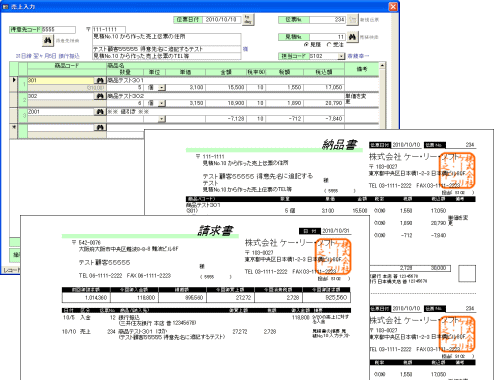Screen dimensions: 500x380
Task: Click the postal code field 111-1111
Action: (109, 30)
